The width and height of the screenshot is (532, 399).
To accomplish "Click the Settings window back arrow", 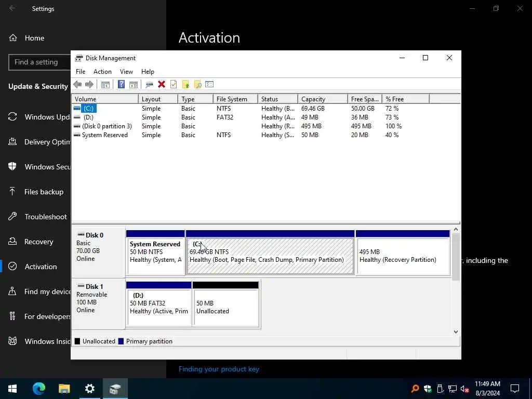I will pyautogui.click(x=12, y=8).
